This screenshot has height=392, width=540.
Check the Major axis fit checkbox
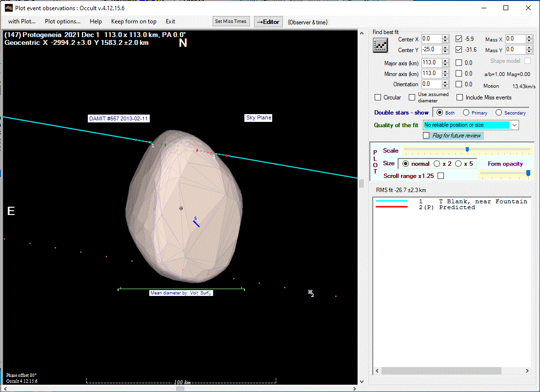459,62
